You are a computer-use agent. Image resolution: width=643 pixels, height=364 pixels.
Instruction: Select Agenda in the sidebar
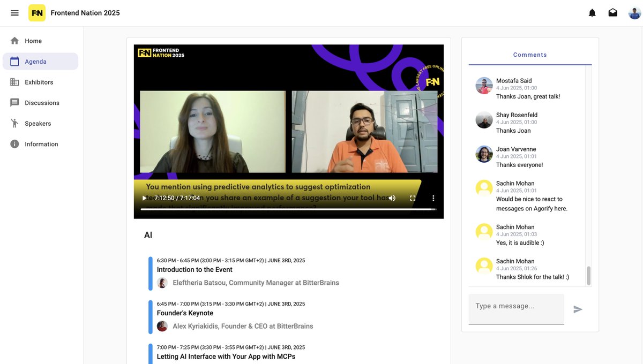(40, 62)
